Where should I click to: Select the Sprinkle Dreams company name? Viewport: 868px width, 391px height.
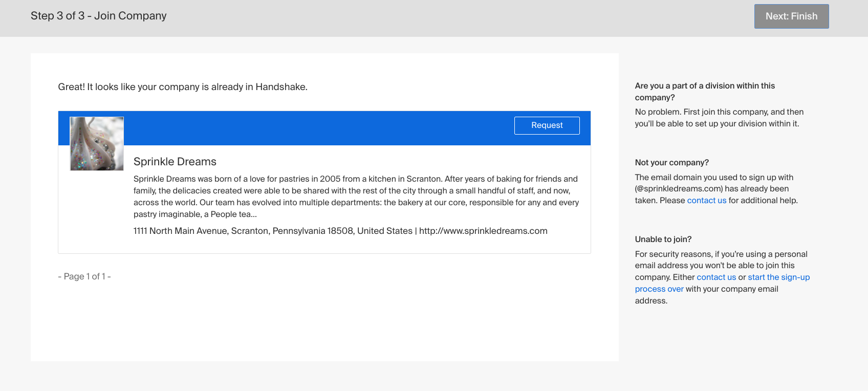(x=175, y=162)
